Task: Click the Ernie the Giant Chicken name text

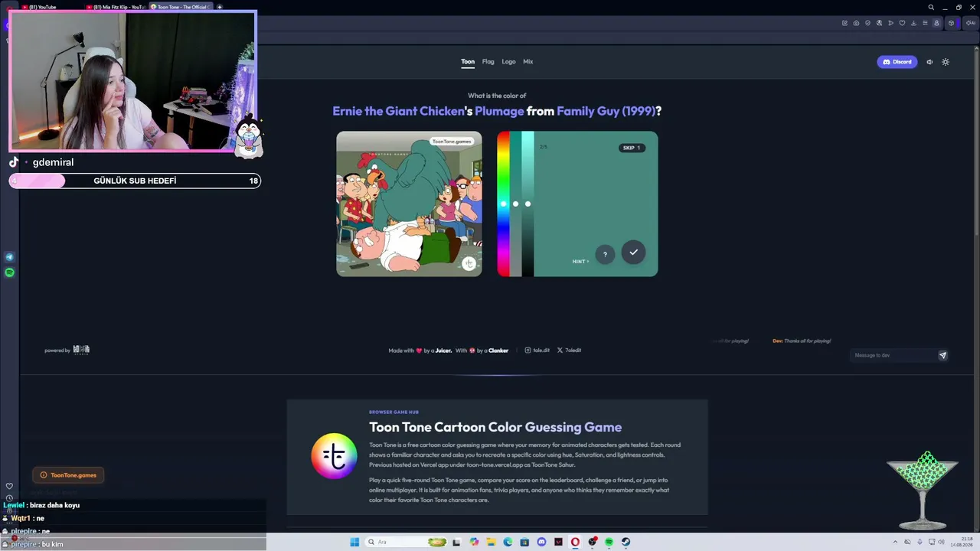Action: [x=398, y=111]
